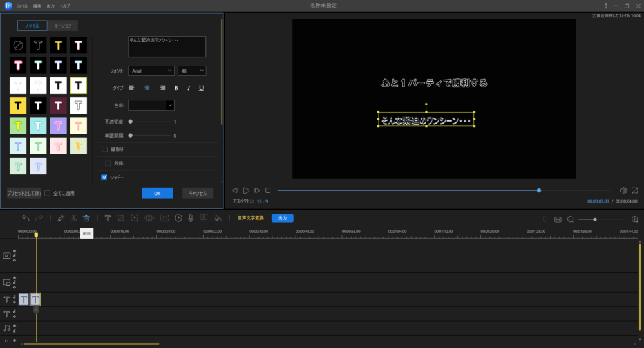
Task: Open the three-dot options menu
Action: (x=606, y=6)
